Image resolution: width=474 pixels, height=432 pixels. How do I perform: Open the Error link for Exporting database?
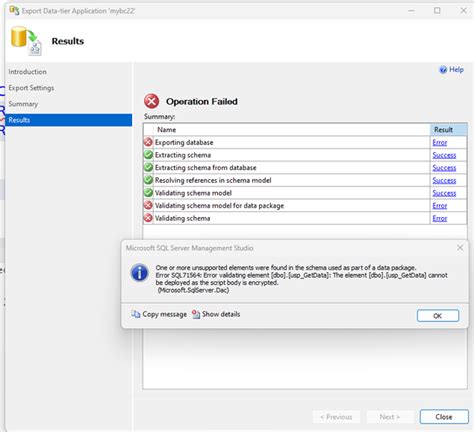[440, 143]
